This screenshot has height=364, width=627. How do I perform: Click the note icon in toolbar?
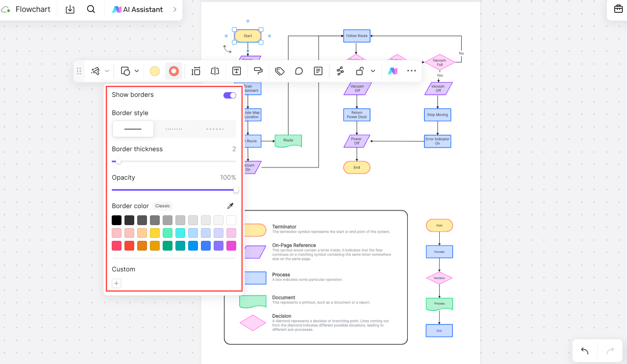pos(318,71)
